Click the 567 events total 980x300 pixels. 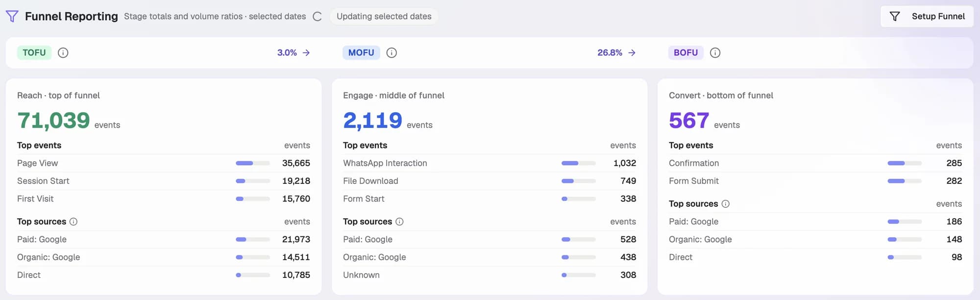coord(689,120)
